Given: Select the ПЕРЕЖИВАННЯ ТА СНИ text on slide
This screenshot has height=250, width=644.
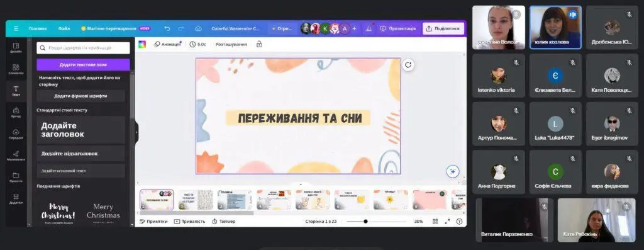Looking at the screenshot, I should coord(300,118).
